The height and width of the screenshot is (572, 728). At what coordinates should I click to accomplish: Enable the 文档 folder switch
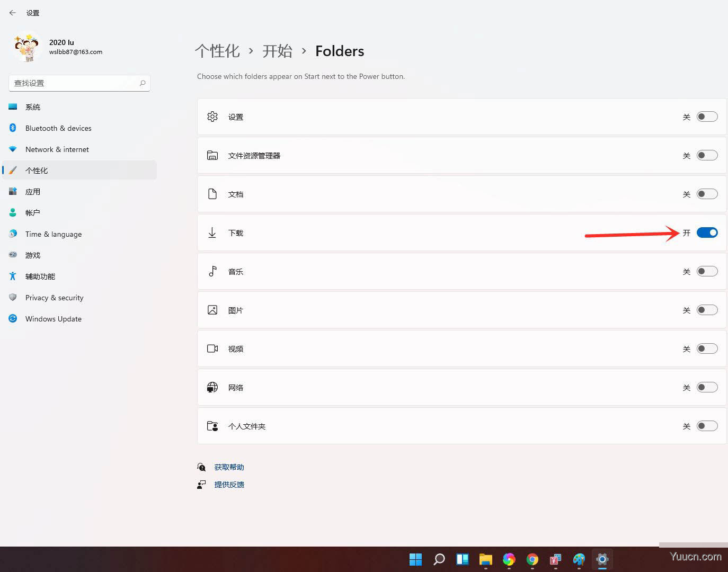coord(707,194)
